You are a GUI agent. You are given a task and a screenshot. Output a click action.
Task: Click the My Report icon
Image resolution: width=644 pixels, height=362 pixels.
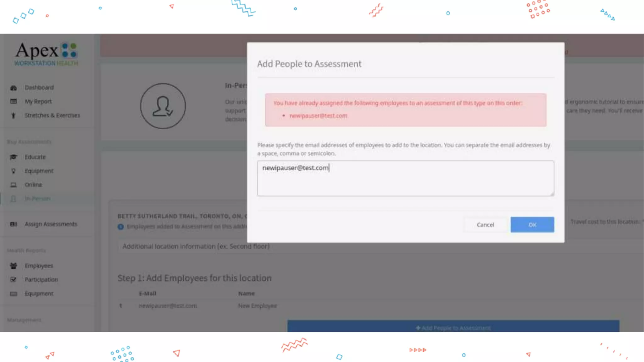(13, 101)
